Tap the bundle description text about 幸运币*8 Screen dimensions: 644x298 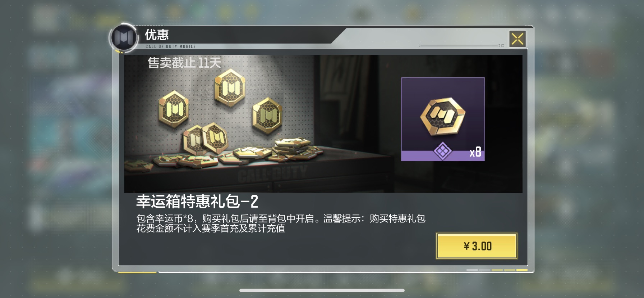click(x=281, y=223)
